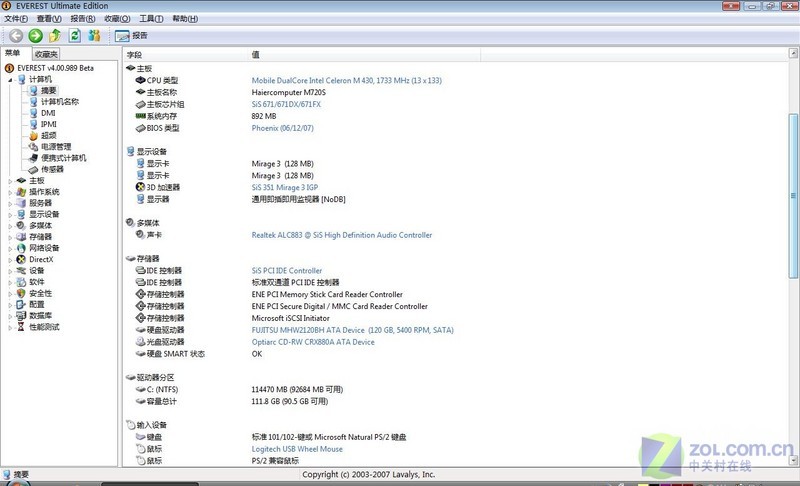Select IPMI in the tree
The height and width of the screenshot is (486, 800).
tap(48, 124)
